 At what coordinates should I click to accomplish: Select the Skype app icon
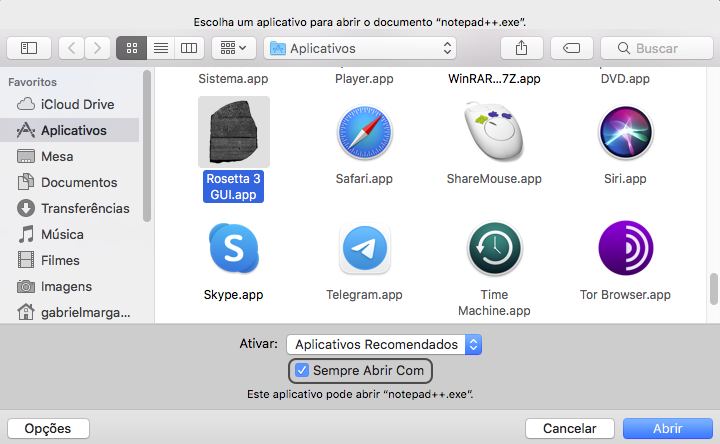[x=234, y=248]
